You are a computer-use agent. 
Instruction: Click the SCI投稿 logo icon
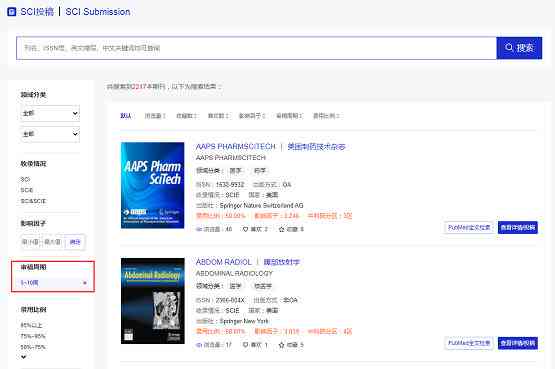pyautogui.click(x=12, y=12)
